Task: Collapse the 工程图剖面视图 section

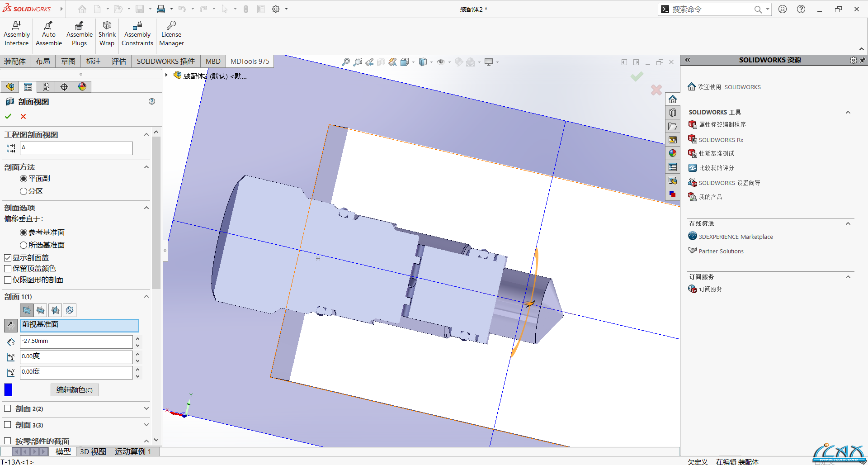Action: [146, 134]
